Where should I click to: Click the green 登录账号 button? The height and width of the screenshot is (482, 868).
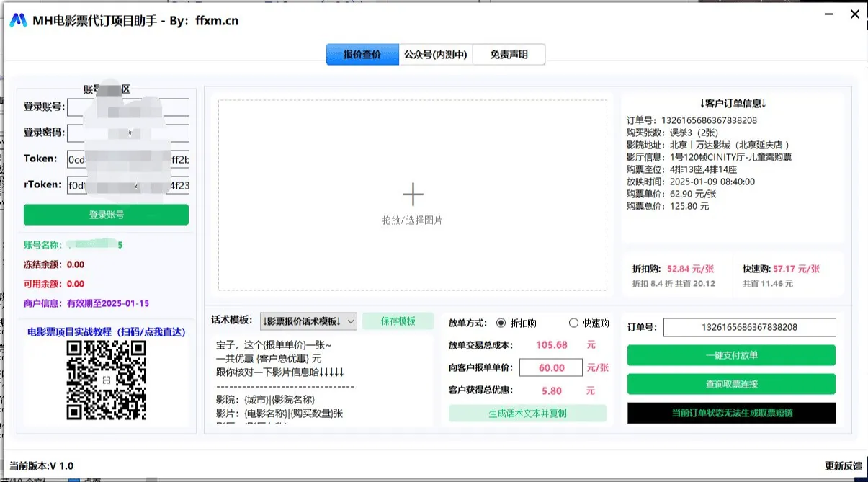click(106, 214)
